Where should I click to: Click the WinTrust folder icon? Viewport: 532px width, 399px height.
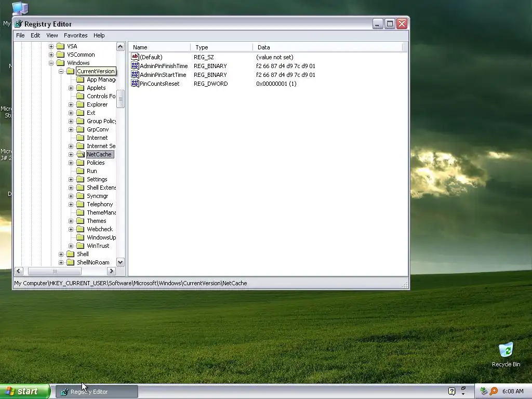pos(81,246)
